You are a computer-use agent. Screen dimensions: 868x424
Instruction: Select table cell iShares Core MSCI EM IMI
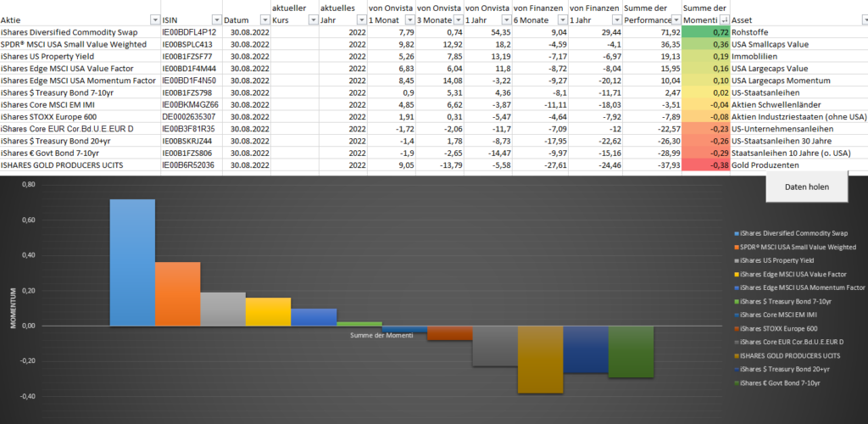(x=81, y=104)
